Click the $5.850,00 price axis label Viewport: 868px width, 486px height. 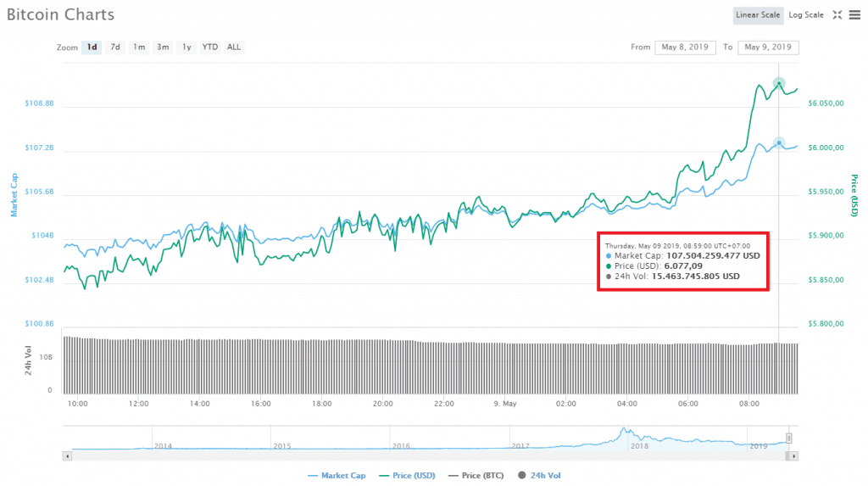click(x=826, y=280)
